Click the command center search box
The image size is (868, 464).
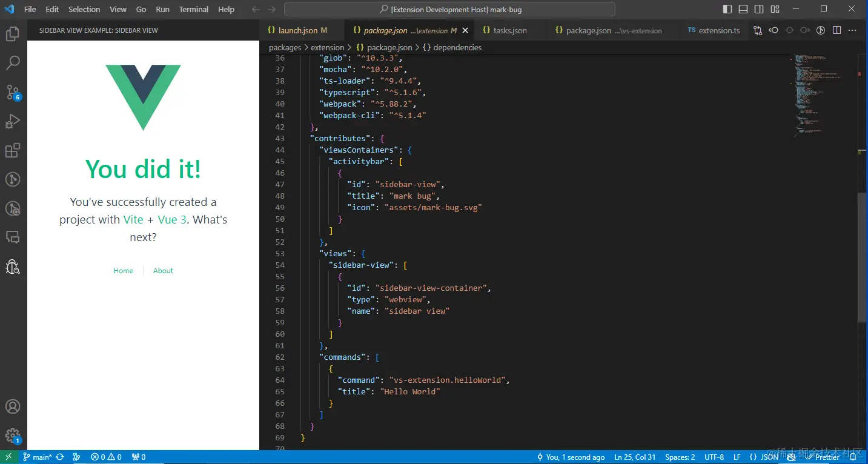click(x=449, y=10)
